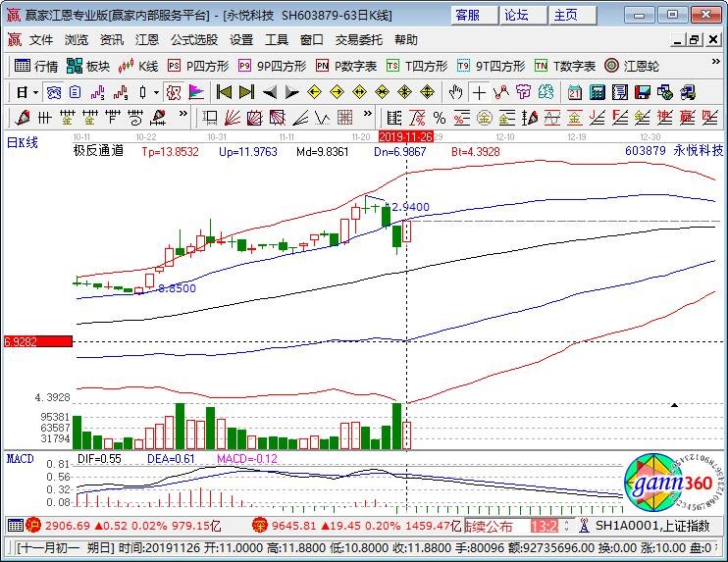This screenshot has width=728, height=562.
Task: Click the MACD indicator panel label
Action: (x=20, y=459)
